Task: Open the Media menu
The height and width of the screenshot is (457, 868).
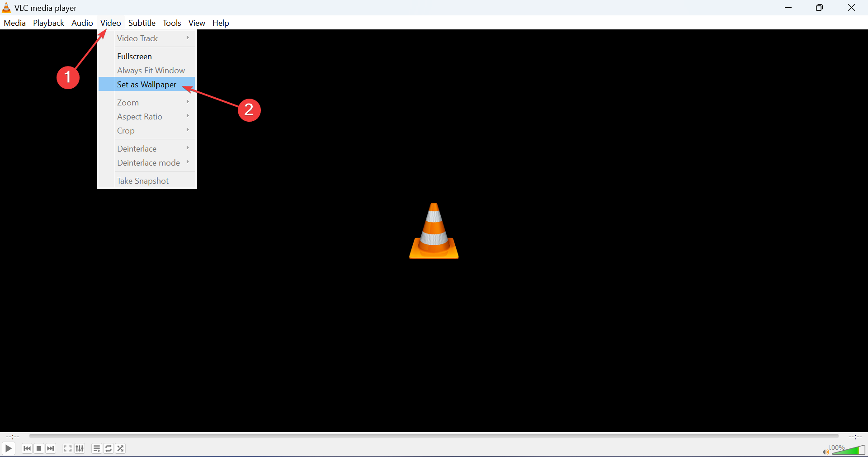Action: coord(14,23)
